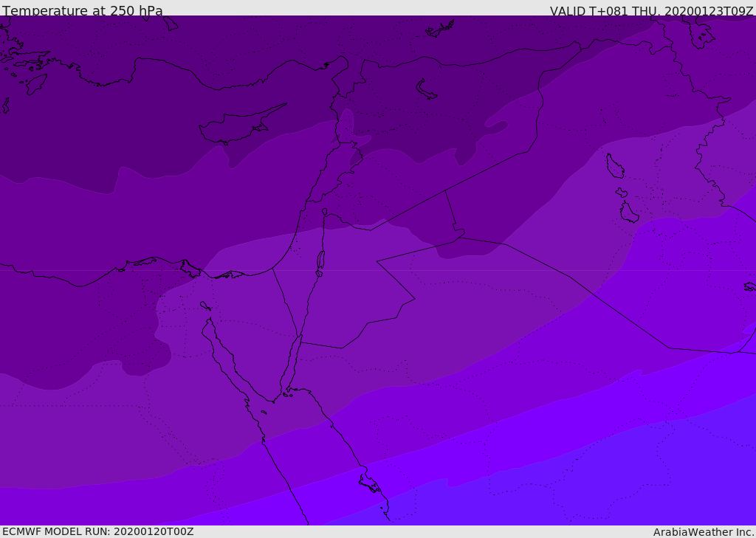Click the 'Temperature at 250 hPa' title
756x538 pixels.
click(83, 10)
